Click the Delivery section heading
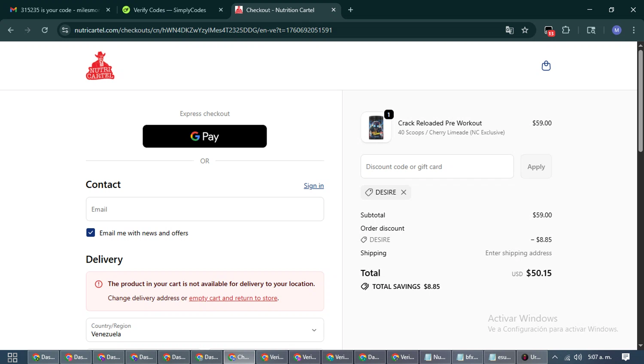The width and height of the screenshot is (644, 364). (104, 259)
